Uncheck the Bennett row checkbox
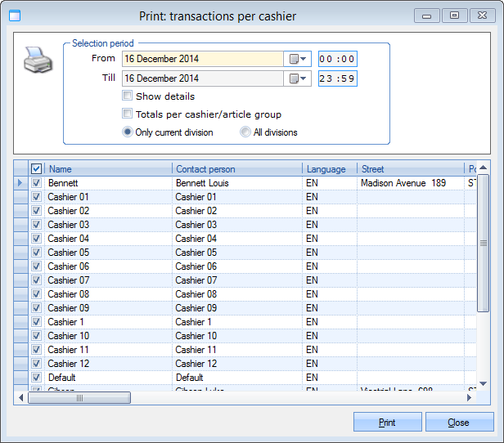Screen dimensions: 504x443 (x=36, y=183)
